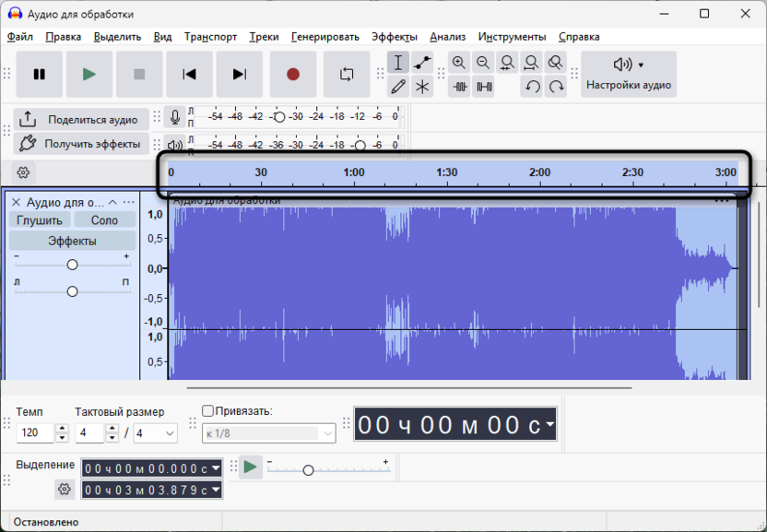Select the Envelope tool
The image size is (767, 532).
click(422, 63)
